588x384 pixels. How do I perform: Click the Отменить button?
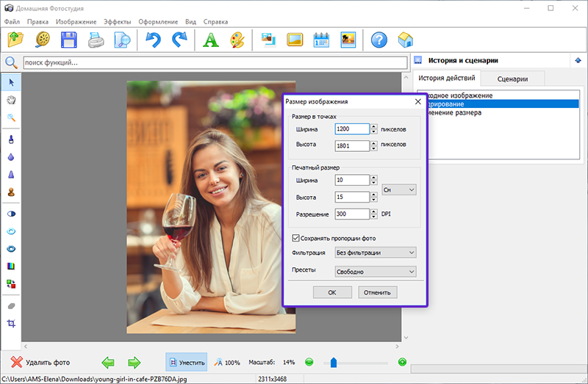(377, 293)
